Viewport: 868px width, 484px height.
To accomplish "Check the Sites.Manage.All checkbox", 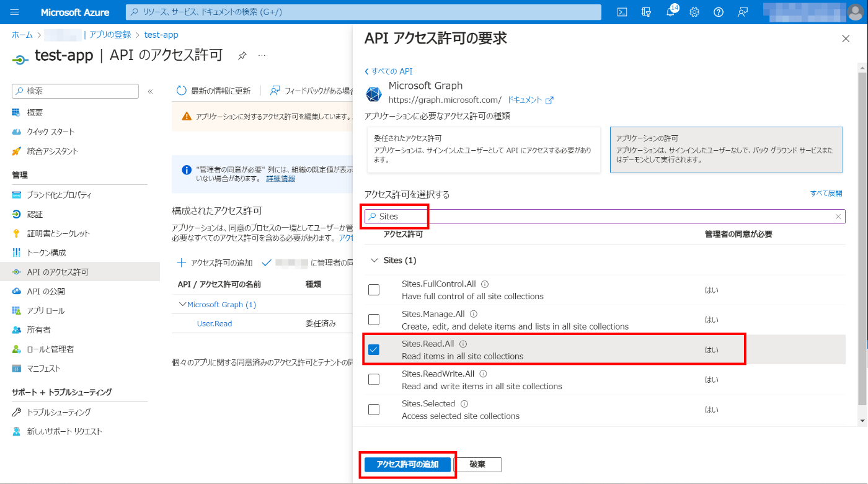I will point(374,320).
